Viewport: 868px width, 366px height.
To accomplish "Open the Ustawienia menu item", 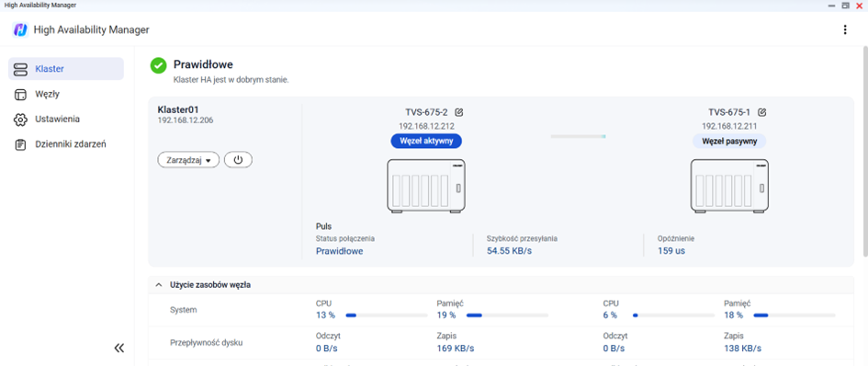I will click(x=66, y=120).
